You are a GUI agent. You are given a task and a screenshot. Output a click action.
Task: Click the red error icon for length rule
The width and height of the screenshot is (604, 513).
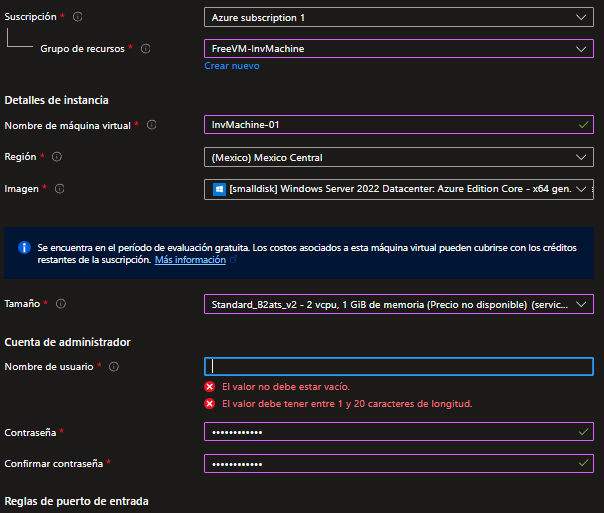(210, 404)
